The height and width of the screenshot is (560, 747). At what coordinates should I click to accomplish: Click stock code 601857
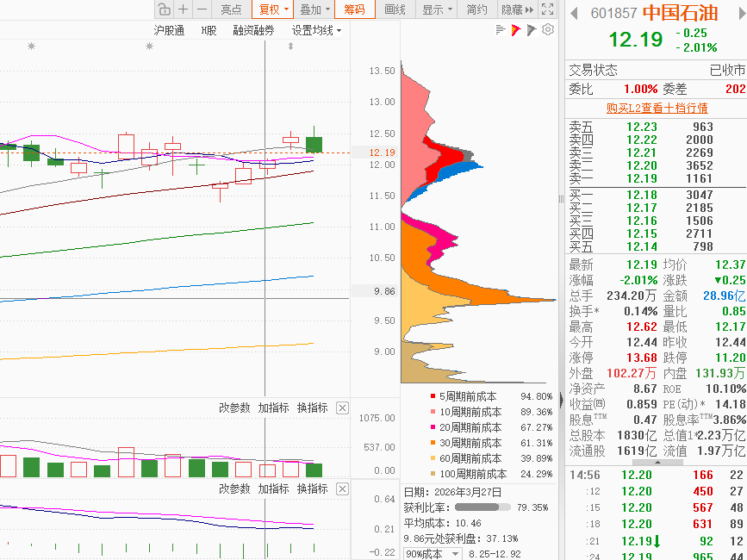pyautogui.click(x=613, y=13)
